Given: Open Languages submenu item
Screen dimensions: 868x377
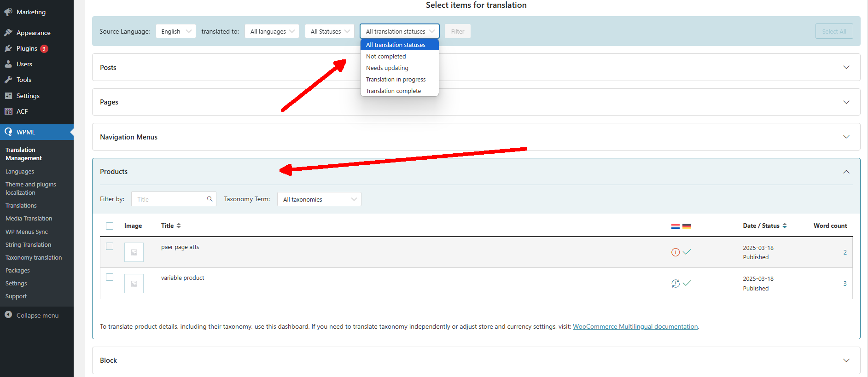Looking at the screenshot, I should [20, 172].
